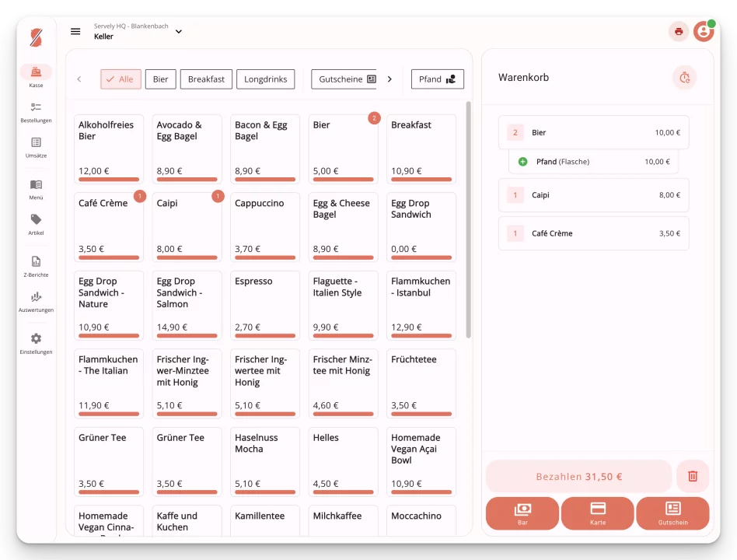Choose Karte as the payment method
The image size is (737, 560).
[x=597, y=513]
